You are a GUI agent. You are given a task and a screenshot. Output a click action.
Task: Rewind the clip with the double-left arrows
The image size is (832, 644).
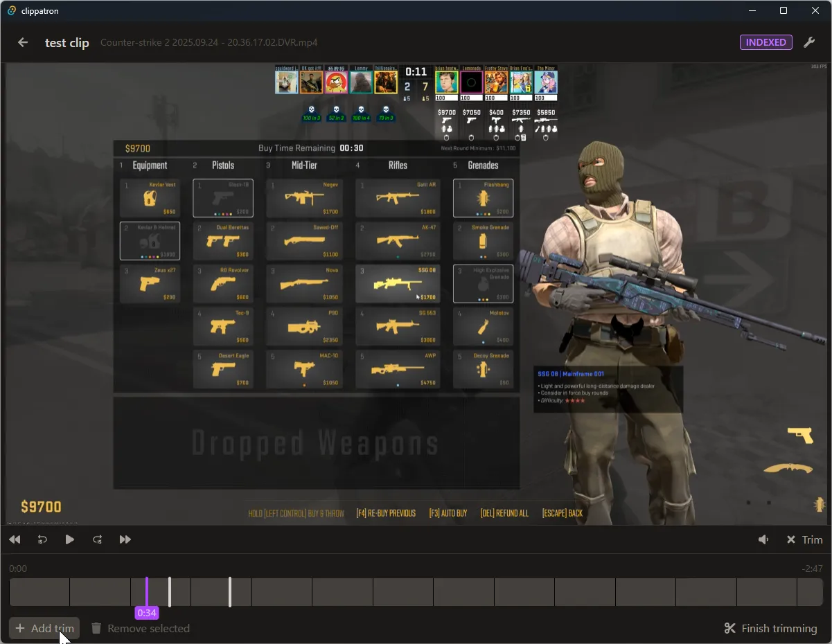pyautogui.click(x=15, y=539)
